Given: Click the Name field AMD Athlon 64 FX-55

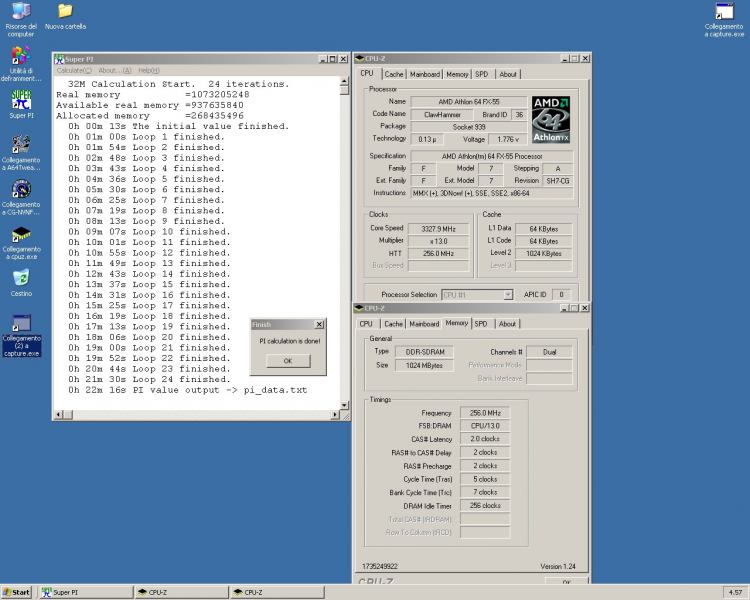Looking at the screenshot, I should (469, 102).
